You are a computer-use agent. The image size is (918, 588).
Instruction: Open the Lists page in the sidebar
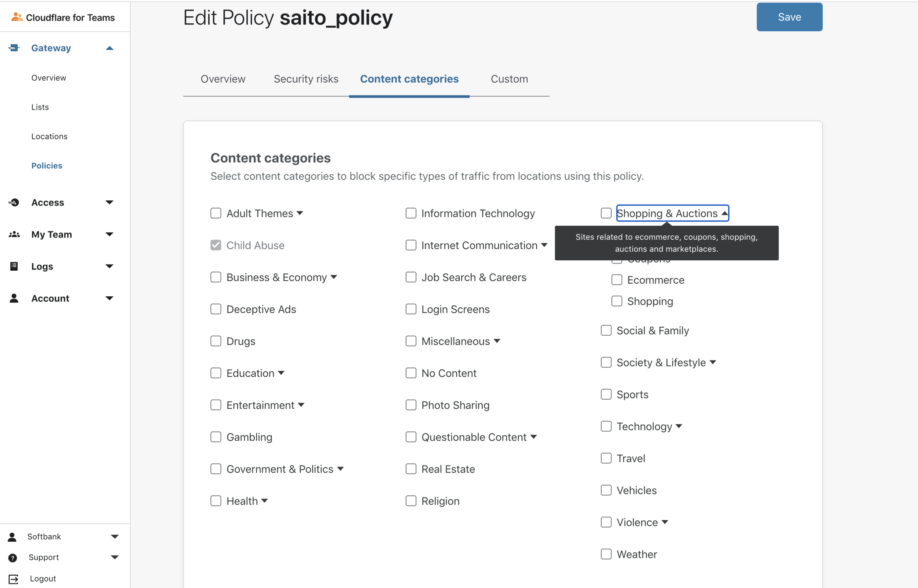[40, 107]
